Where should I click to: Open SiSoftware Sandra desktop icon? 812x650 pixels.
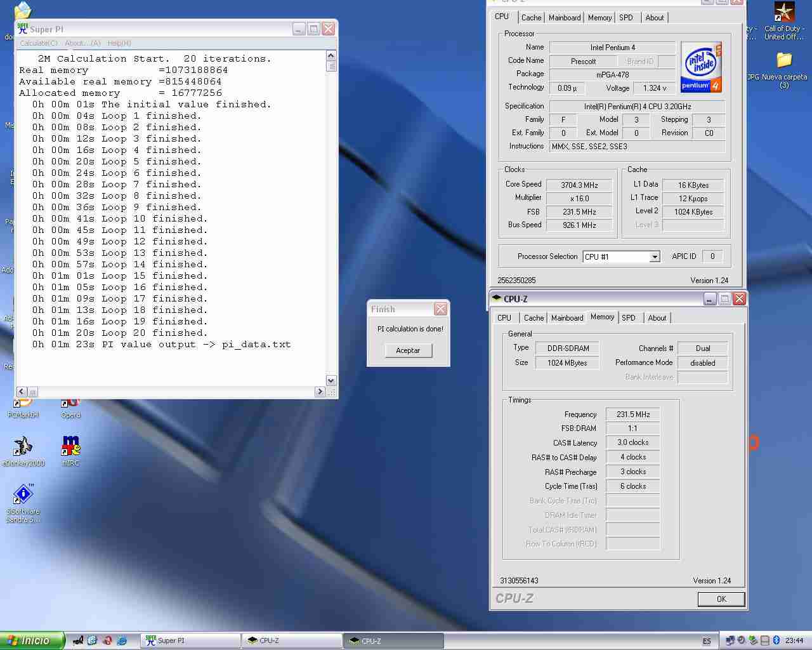[23, 495]
